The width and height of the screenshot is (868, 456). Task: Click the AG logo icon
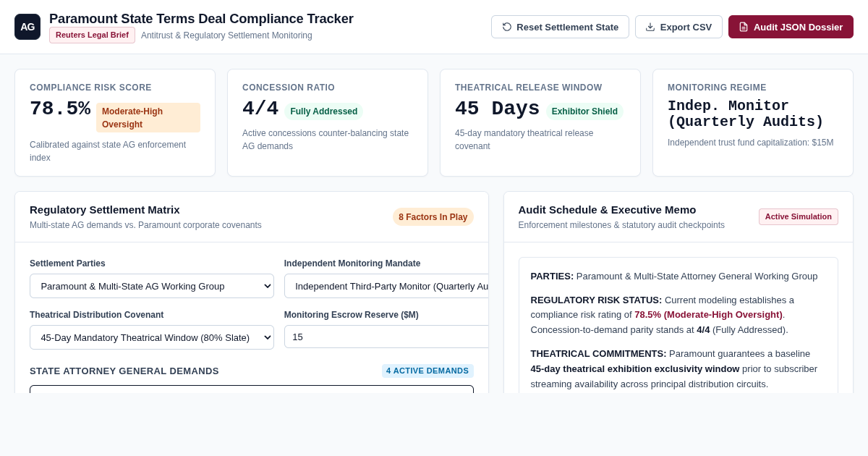click(27, 27)
